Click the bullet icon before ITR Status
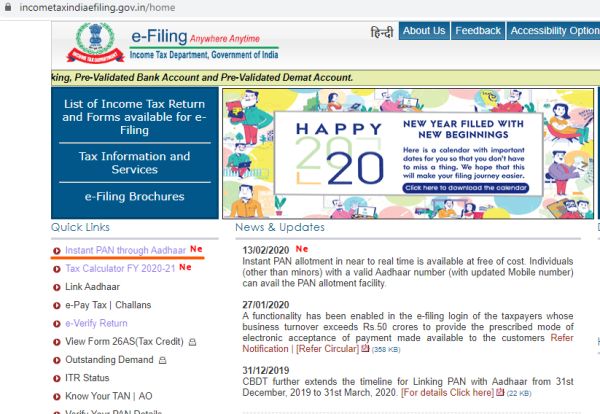This screenshot has width=600, height=414. (x=56, y=378)
